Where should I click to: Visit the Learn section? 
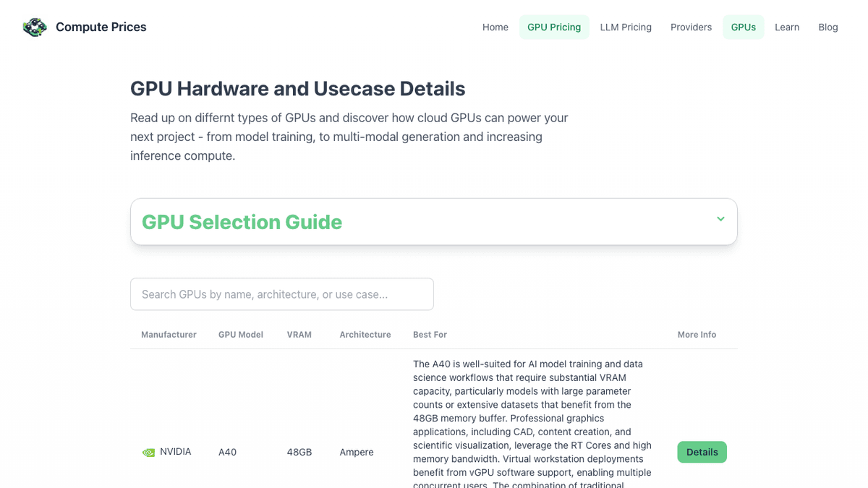pyautogui.click(x=787, y=27)
